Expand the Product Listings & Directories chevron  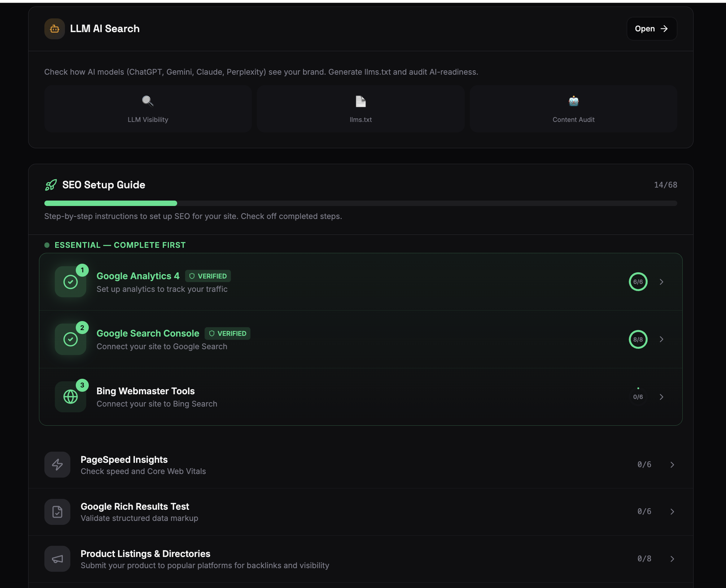click(672, 559)
